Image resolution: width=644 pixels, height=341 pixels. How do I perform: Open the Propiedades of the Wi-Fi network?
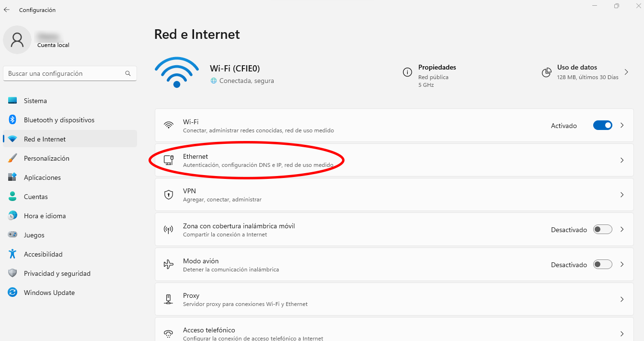tap(437, 68)
